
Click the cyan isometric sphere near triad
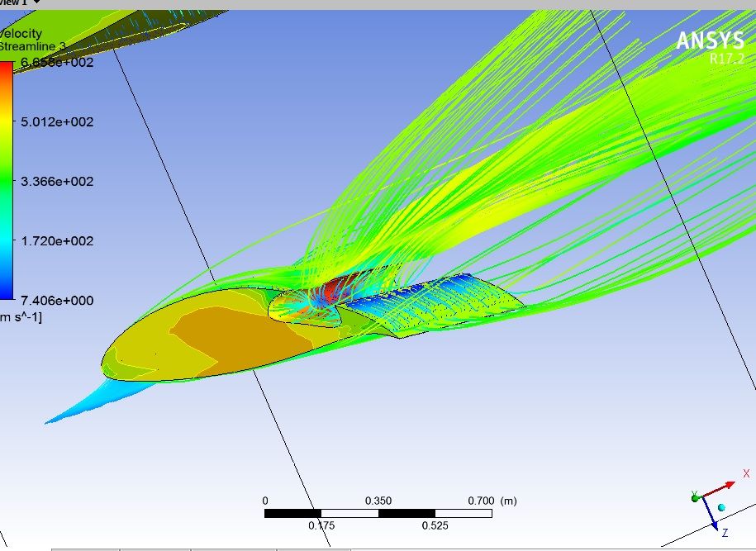[722, 507]
